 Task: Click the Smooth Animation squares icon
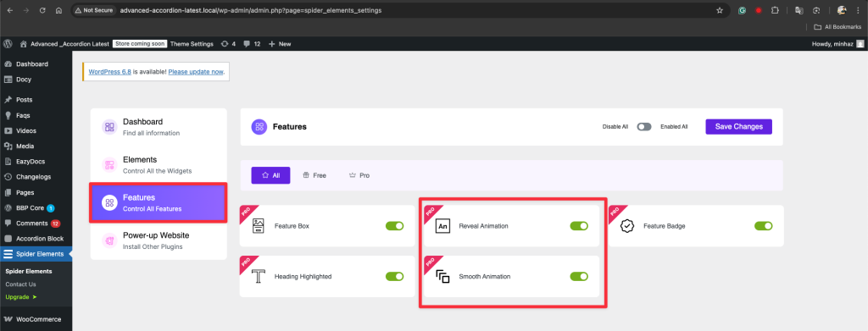[442, 276]
